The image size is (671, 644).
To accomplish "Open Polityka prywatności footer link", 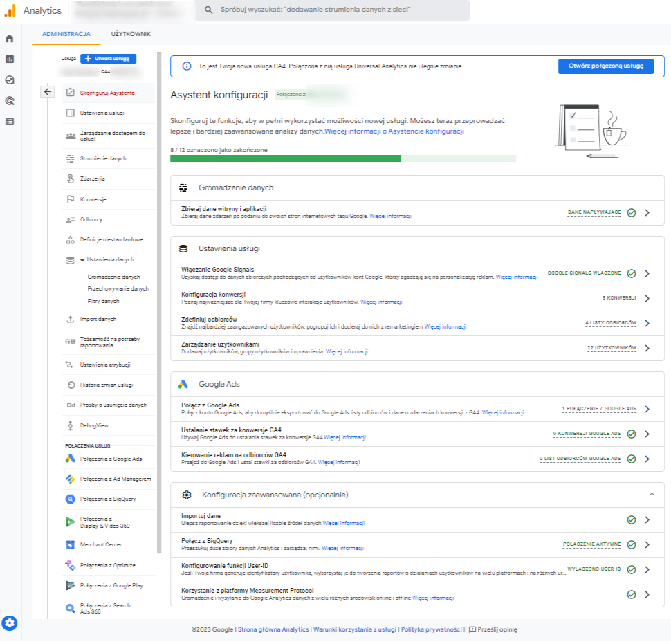I will pyautogui.click(x=432, y=629).
